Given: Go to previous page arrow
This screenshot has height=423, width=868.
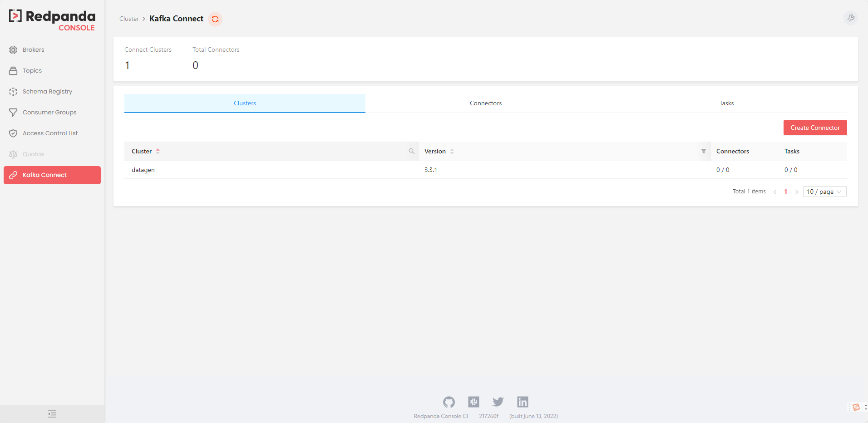Looking at the screenshot, I should pyautogui.click(x=775, y=192).
